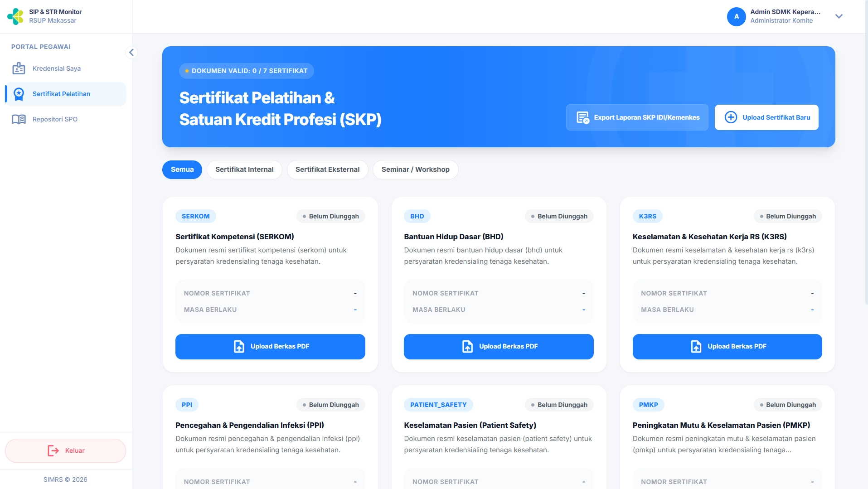Click the PDF upload icon on K3RS card

(696, 346)
